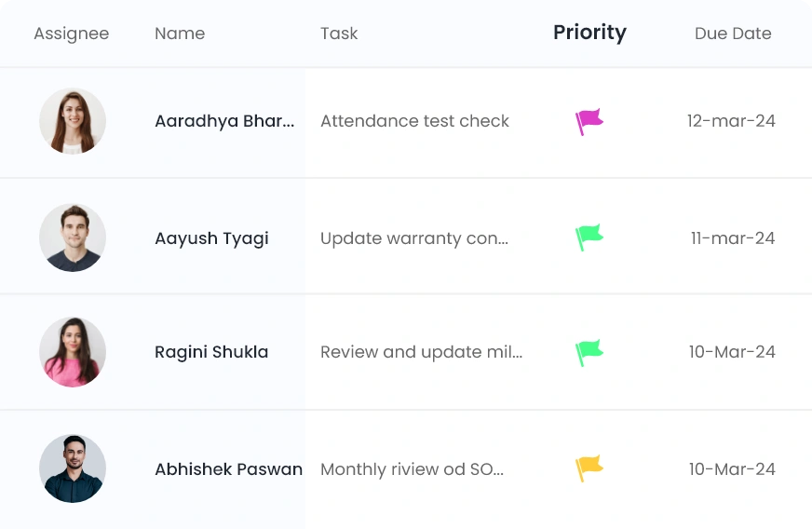Click the pink priority flag for Aaradhya

coord(589,121)
